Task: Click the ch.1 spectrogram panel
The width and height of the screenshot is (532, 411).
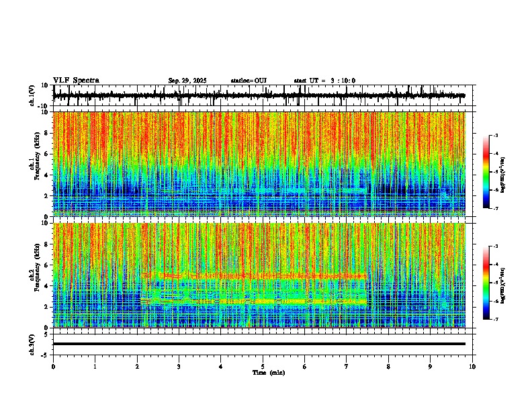Action: point(259,164)
